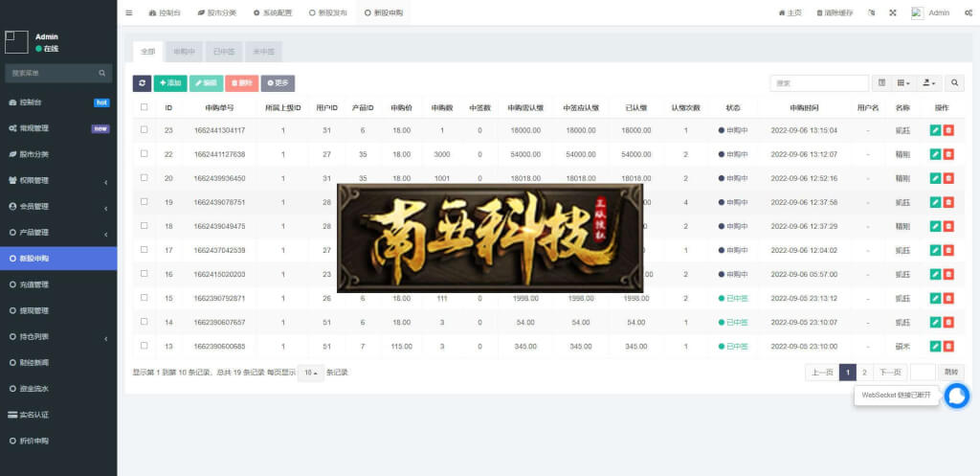
Task: Check the checkbox for row ID 22
Action: [144, 153]
